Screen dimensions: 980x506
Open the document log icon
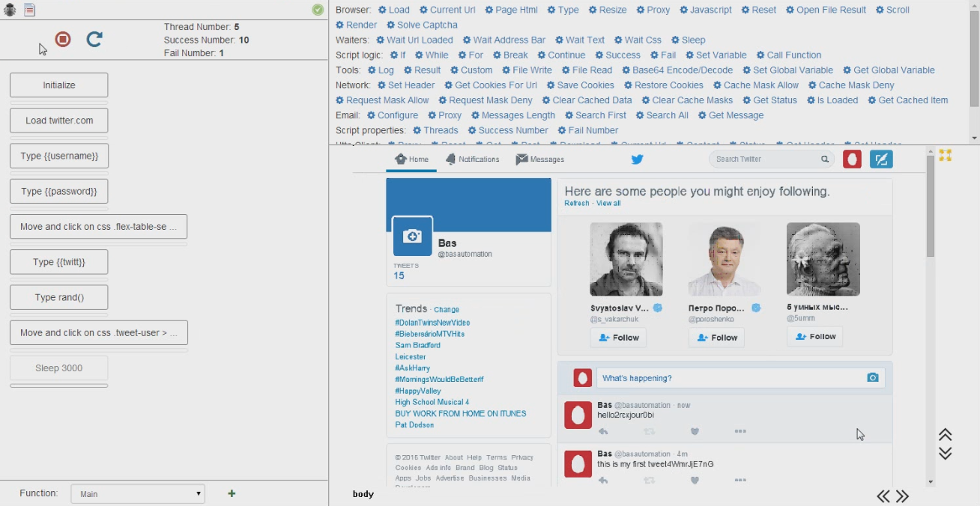(29, 10)
